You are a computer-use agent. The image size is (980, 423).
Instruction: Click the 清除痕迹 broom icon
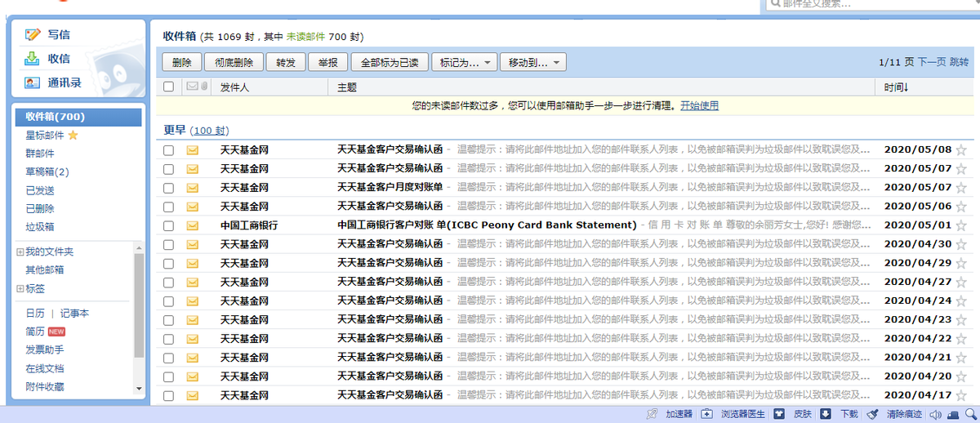pyautogui.click(x=873, y=414)
